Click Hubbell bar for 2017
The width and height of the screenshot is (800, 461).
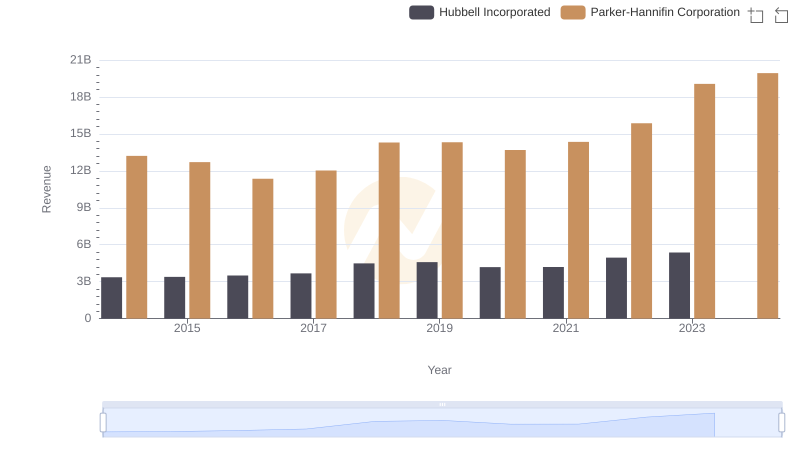[301, 296]
